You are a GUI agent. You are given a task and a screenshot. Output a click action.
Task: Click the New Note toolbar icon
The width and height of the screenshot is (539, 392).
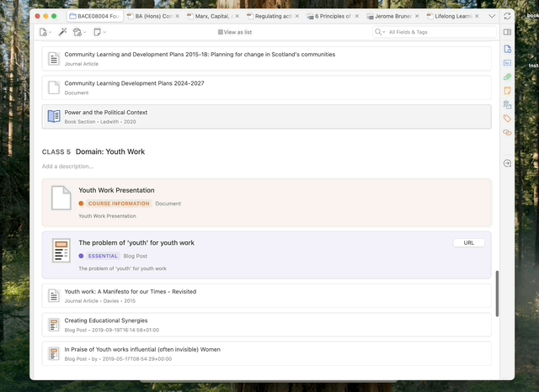pos(97,32)
